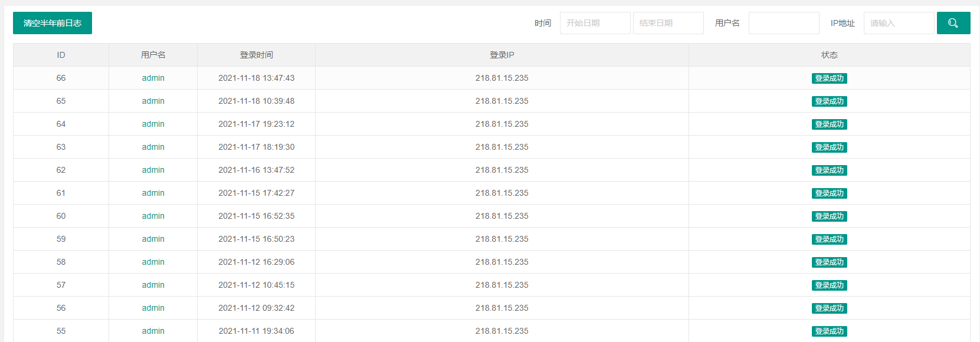
Task: Focus the 开始日期 start date field
Action: coord(595,23)
